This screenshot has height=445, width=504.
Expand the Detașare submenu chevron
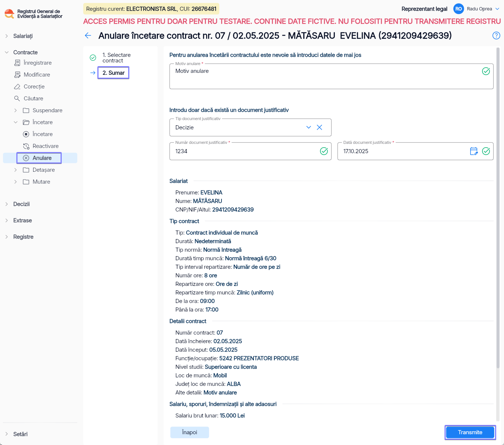coord(16,170)
